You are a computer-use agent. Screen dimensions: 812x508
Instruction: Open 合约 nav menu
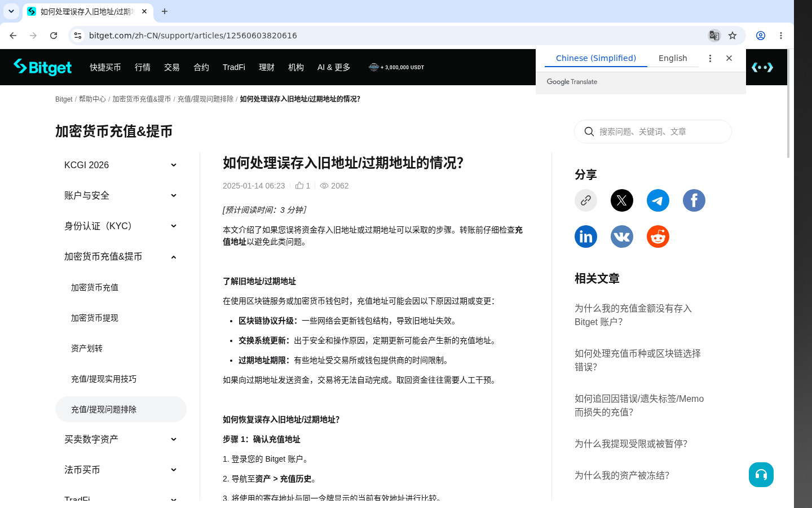click(201, 67)
